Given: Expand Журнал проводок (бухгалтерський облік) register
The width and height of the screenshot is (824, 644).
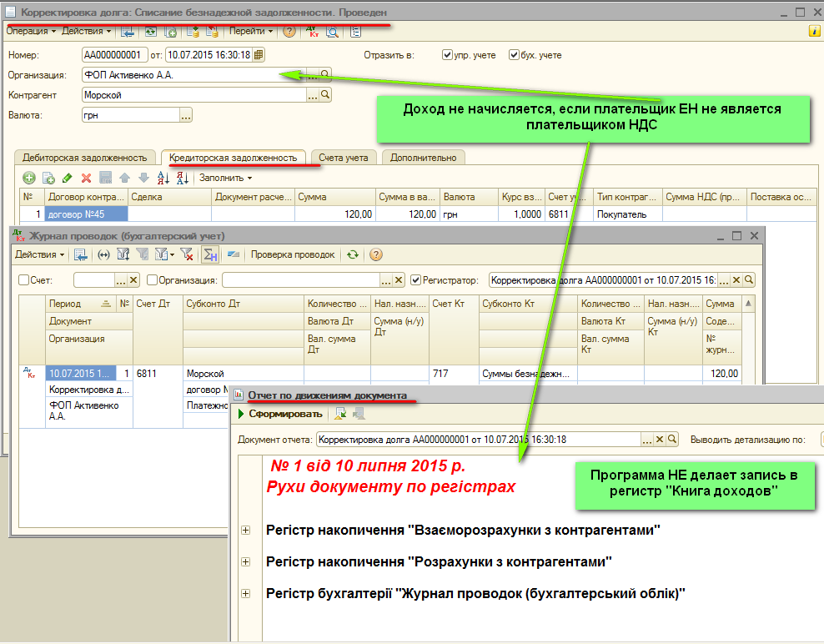Looking at the screenshot, I should point(246,594).
